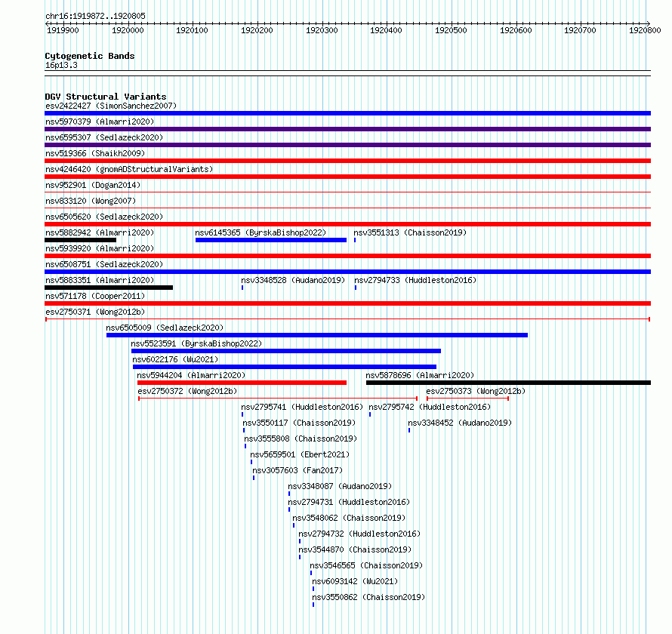Open nsv6022176 (Wu2021) label
This screenshot has height=634, width=672.
pos(175,359)
